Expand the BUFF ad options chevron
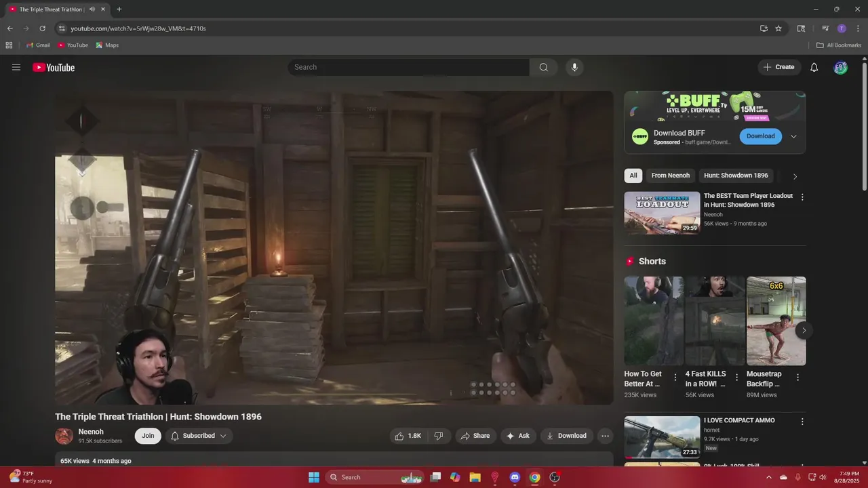This screenshot has width=868, height=488. 793,136
